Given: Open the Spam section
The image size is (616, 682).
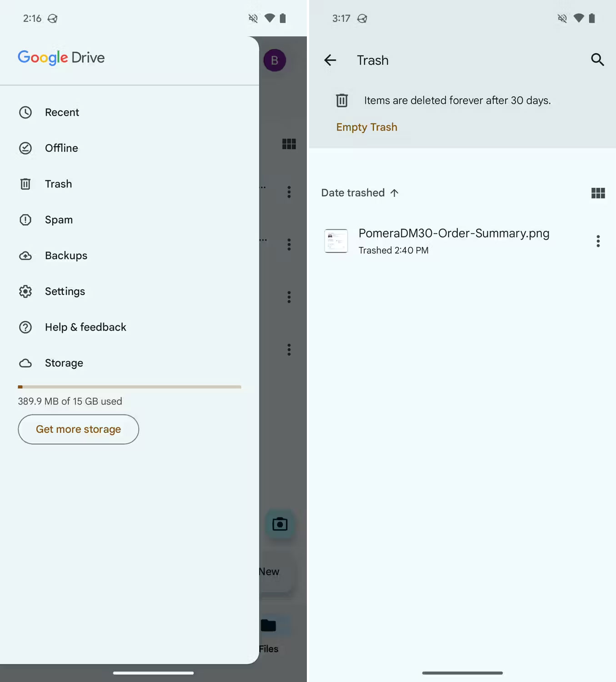Looking at the screenshot, I should click(x=59, y=220).
